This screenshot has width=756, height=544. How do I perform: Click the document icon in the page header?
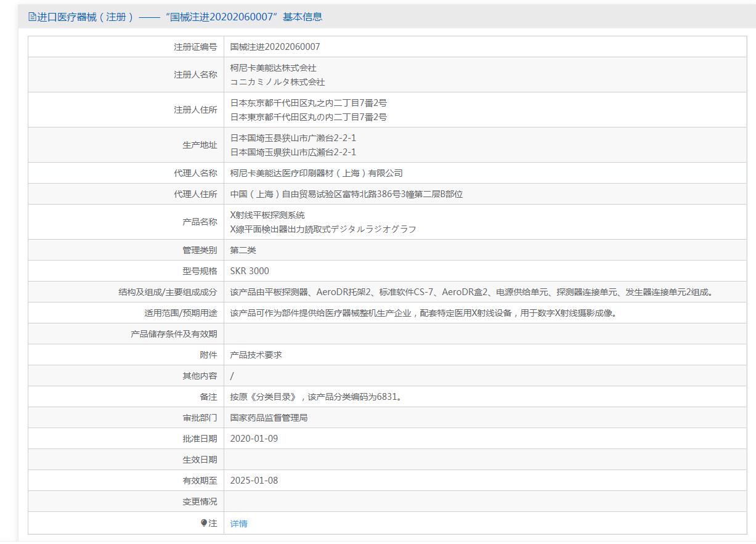32,17
